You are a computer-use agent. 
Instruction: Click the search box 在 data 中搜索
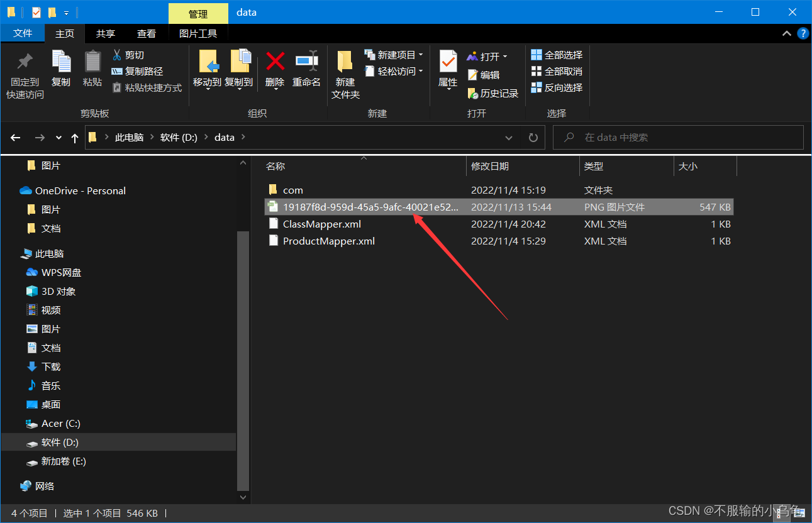[x=678, y=137]
